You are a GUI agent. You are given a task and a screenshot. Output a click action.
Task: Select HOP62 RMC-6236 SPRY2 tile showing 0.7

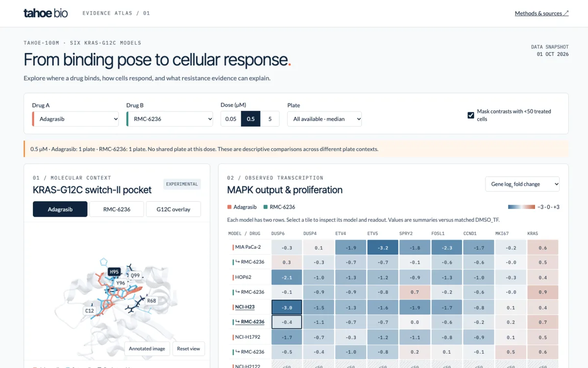tap(415, 292)
